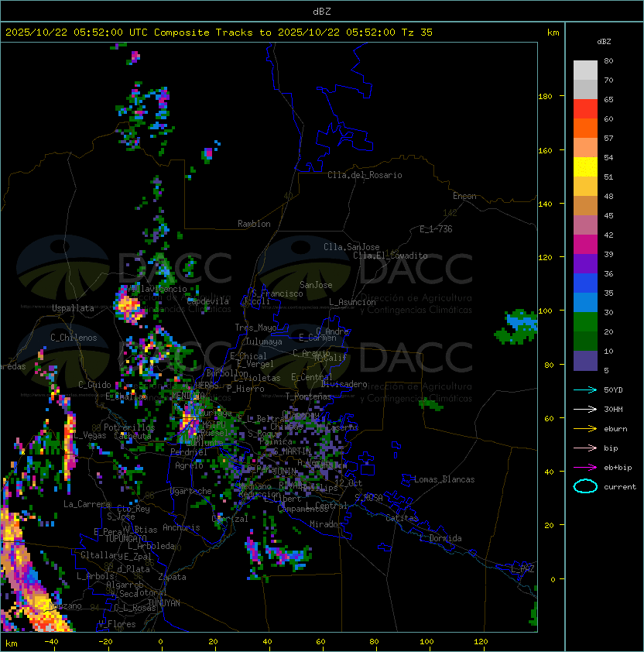Click the '50YD' legend label
Screen dimensions: 644x652
(x=613, y=390)
